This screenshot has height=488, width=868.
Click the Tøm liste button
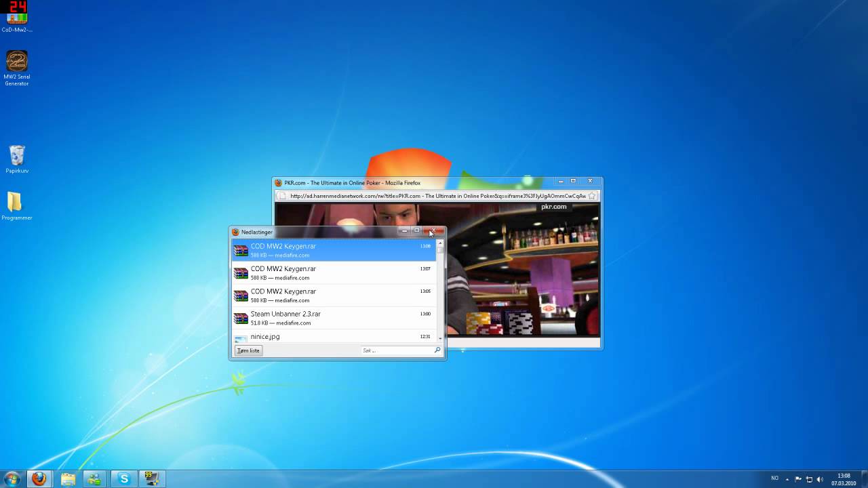click(x=248, y=350)
